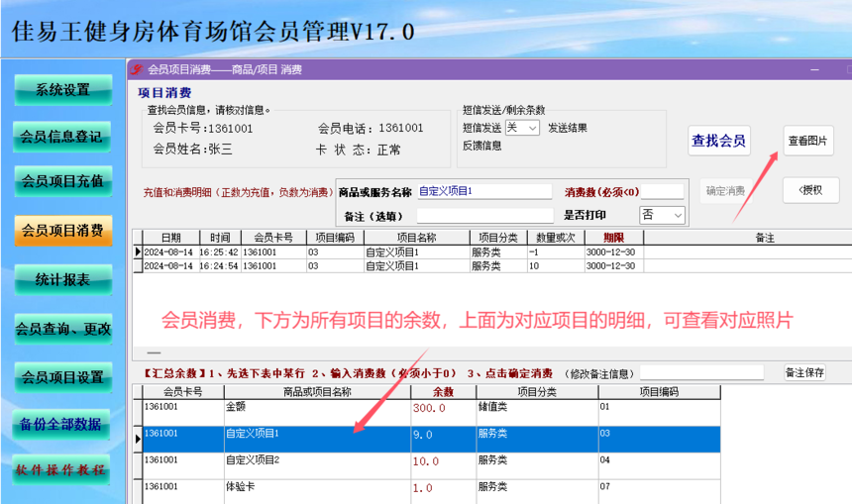Open 会员查询、更改 page
Viewport: 852px width, 504px height.
coord(62,329)
